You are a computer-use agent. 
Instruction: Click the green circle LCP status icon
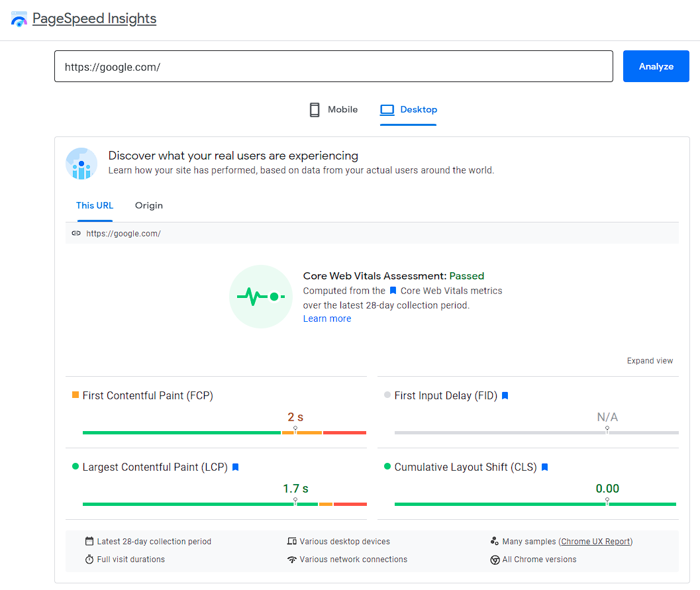[75, 466]
